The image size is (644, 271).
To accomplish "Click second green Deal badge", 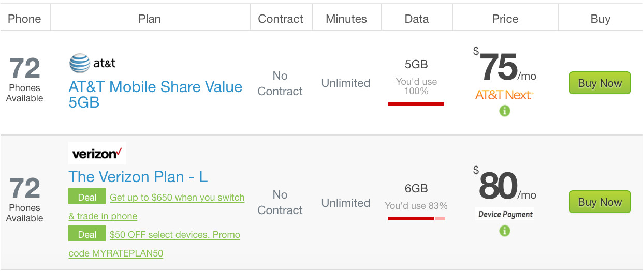I will click(x=87, y=235).
